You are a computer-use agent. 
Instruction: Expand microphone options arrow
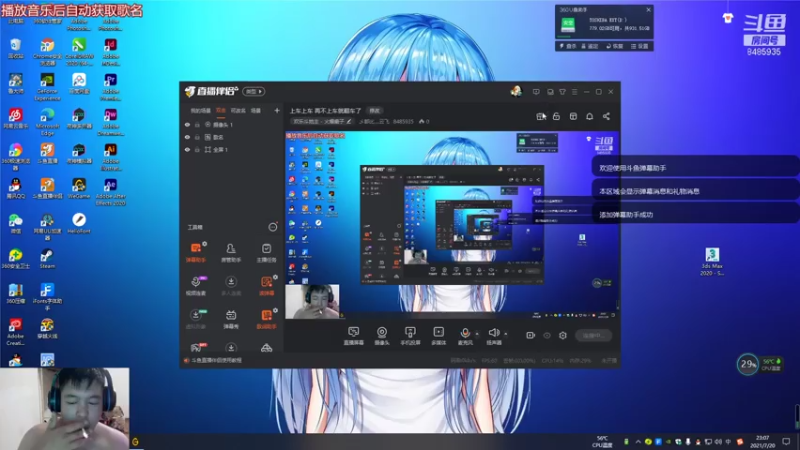pyautogui.click(x=478, y=334)
